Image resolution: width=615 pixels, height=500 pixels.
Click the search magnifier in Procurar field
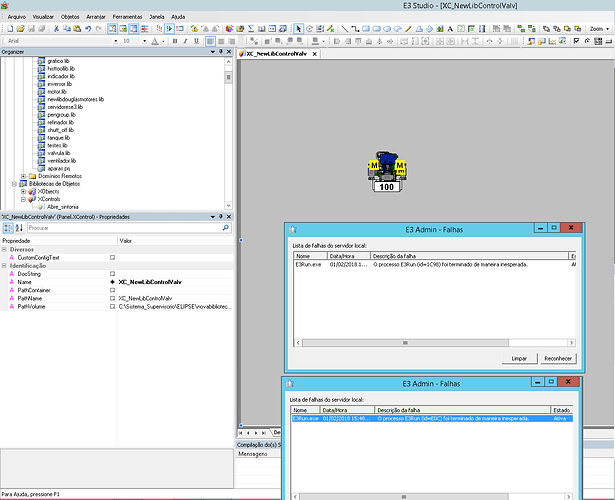(226, 228)
